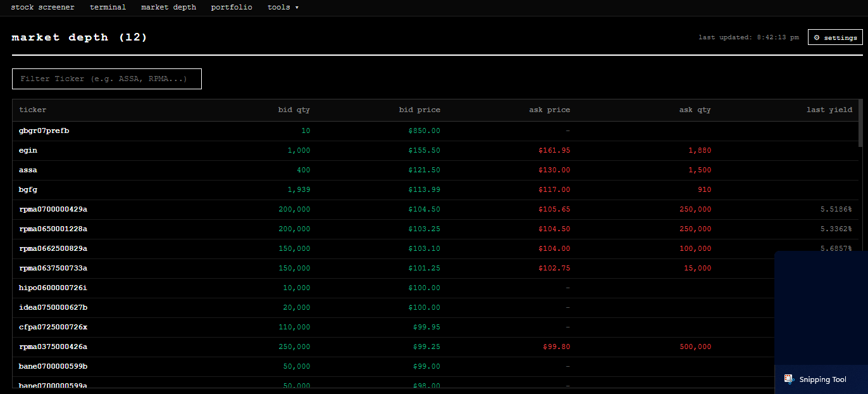
Task: Click the bid price column header
Action: point(419,110)
